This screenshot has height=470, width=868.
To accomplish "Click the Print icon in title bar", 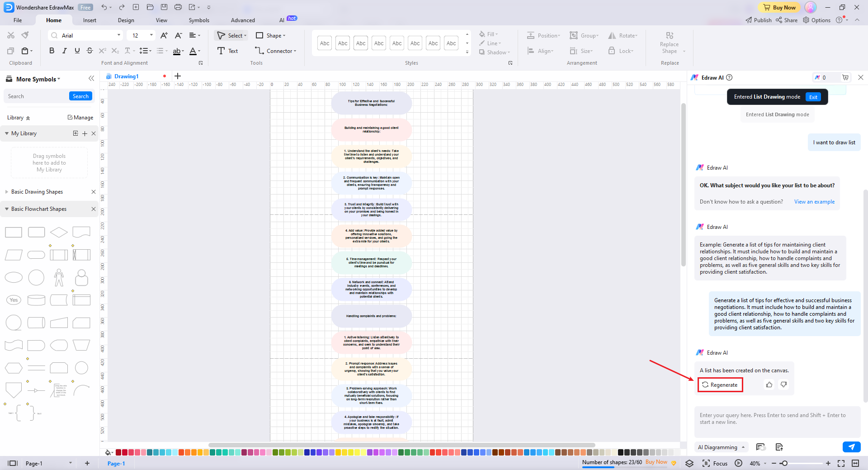I will [178, 7].
